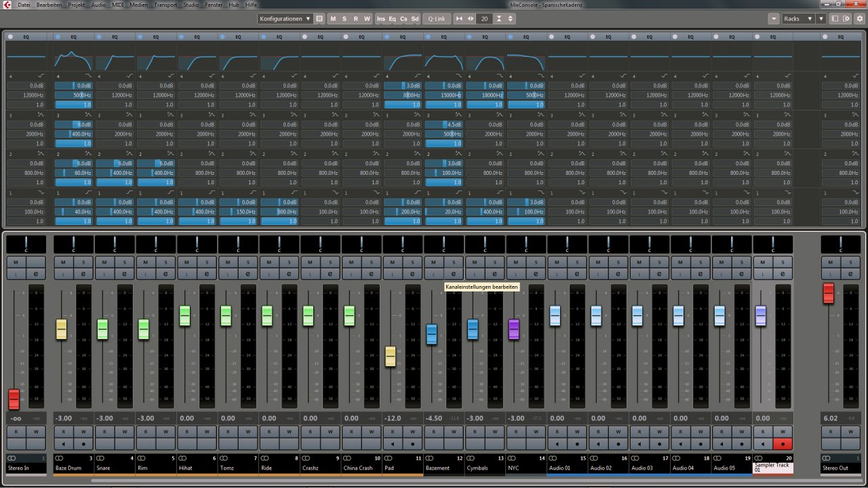Screen dimensions: 868x488
Task: Click the window layout setup icon
Action: [835, 19]
